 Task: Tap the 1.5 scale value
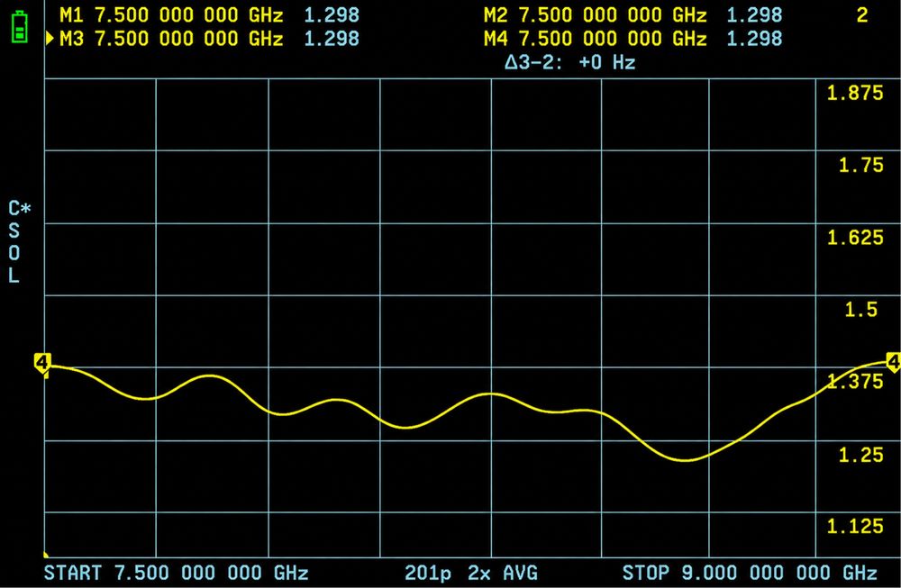[860, 310]
